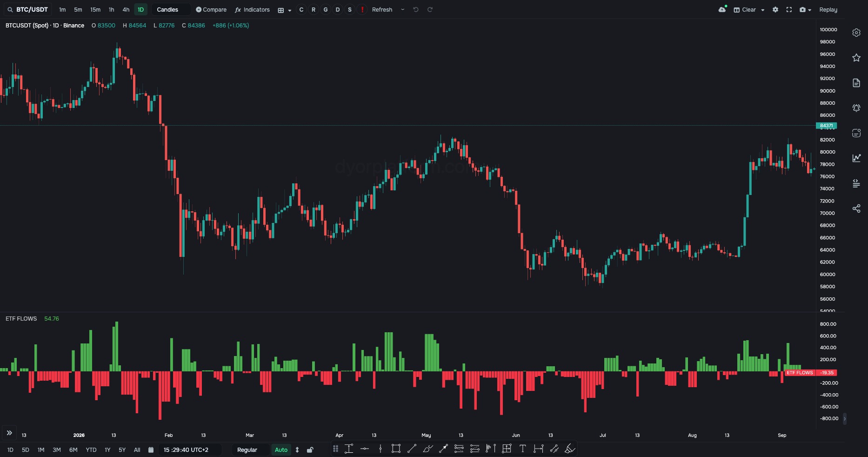The image size is (868, 457).
Task: Open the Indicators menu
Action: [x=253, y=9]
